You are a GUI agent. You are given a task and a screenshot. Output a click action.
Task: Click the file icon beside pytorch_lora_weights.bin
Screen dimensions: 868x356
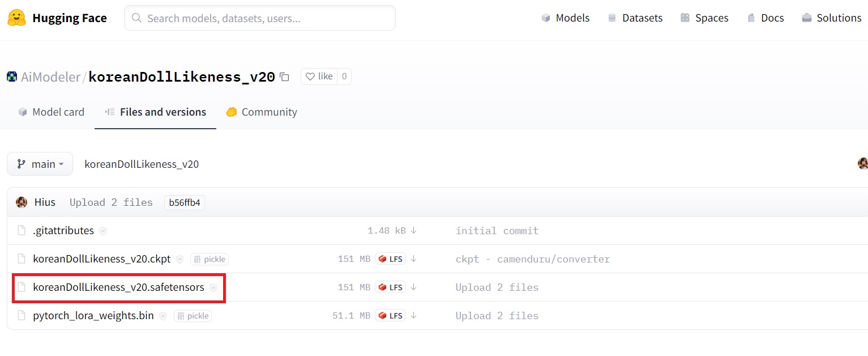(x=22, y=316)
